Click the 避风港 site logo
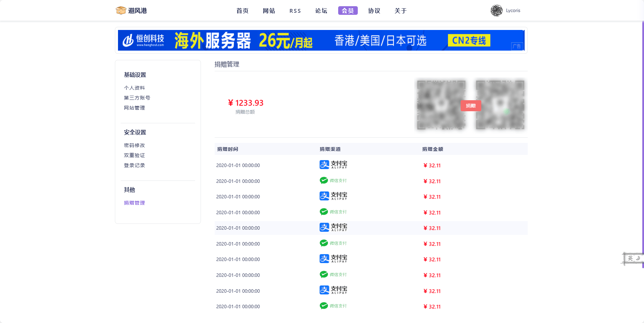Screen dimensions: 644x323 [131, 11]
